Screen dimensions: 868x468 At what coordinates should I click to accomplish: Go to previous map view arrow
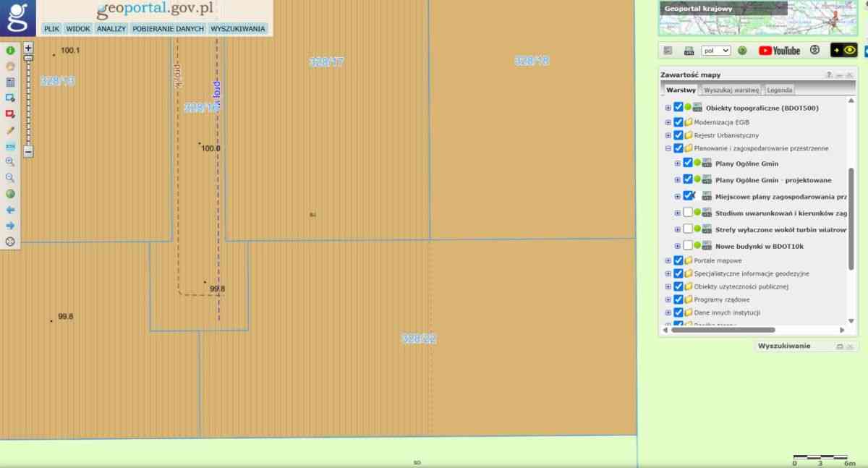coord(10,210)
